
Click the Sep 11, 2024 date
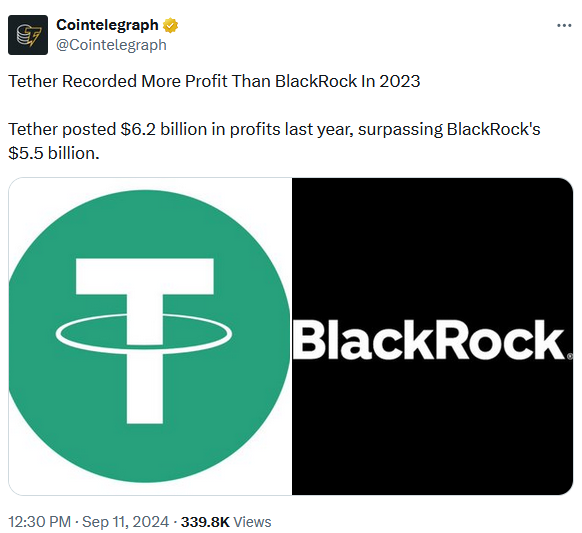point(125,522)
